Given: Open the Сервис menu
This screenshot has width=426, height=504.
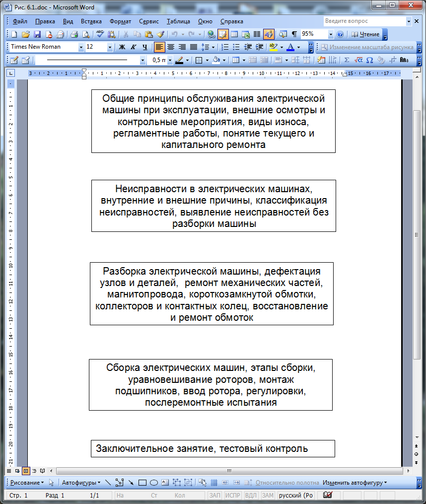Looking at the screenshot, I should [149, 21].
